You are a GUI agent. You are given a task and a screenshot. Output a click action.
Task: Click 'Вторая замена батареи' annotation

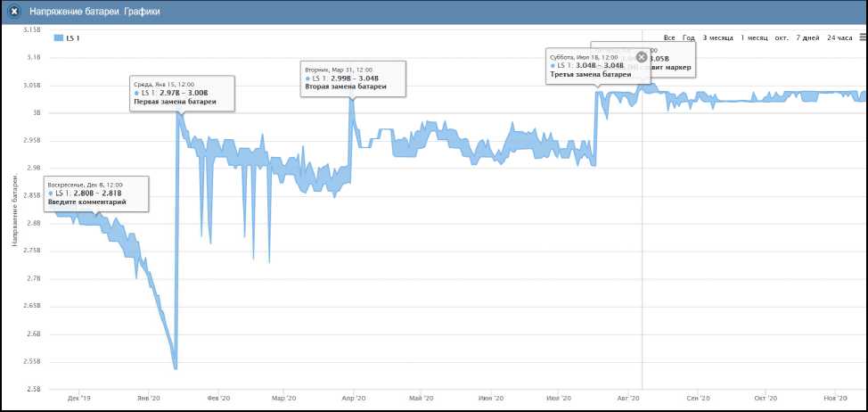(x=346, y=87)
